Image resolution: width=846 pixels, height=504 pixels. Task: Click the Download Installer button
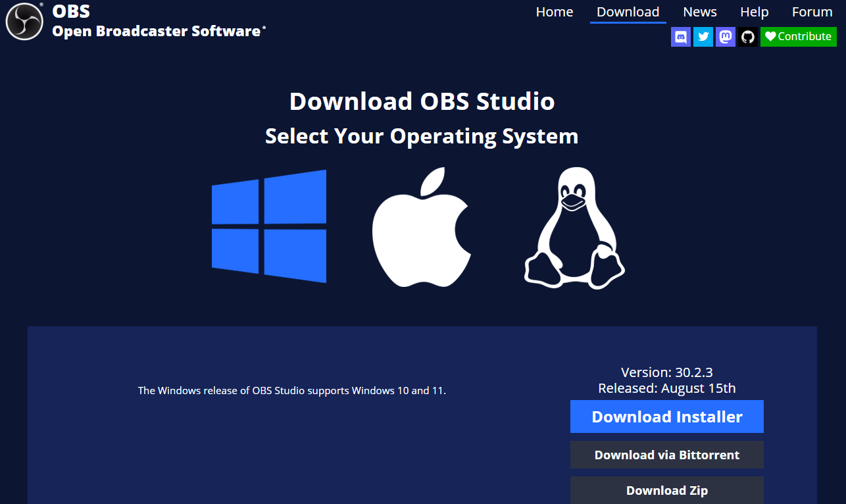666,416
